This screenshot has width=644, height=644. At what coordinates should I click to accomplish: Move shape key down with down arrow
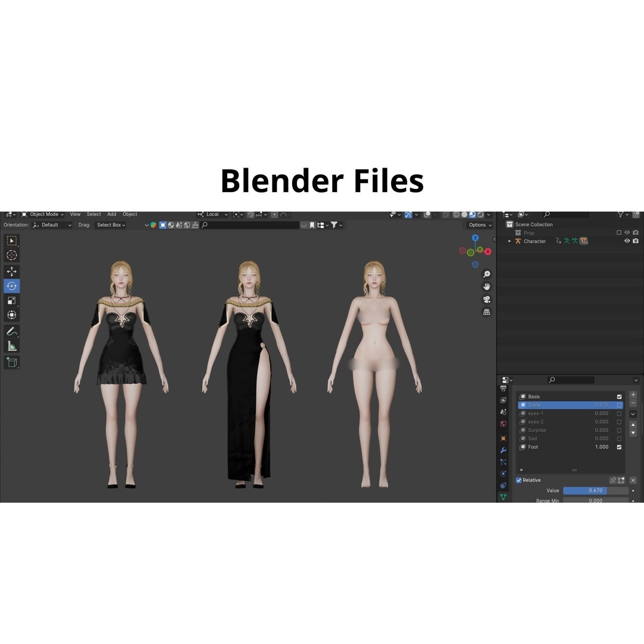pos(633,433)
